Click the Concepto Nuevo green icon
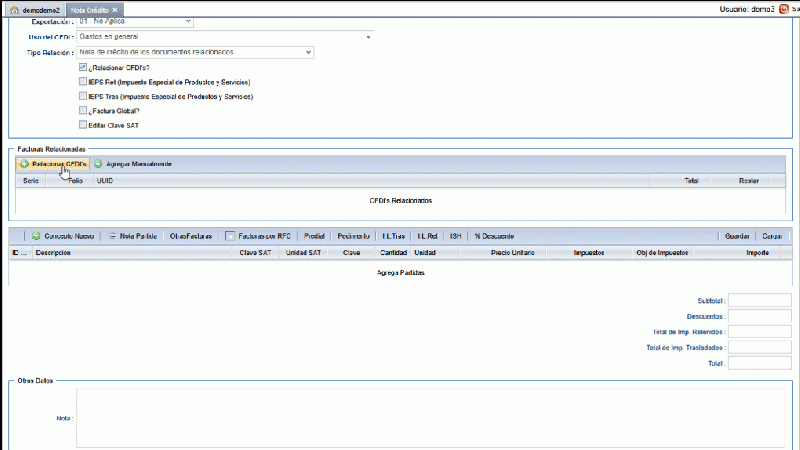The width and height of the screenshot is (800, 450). (36, 236)
